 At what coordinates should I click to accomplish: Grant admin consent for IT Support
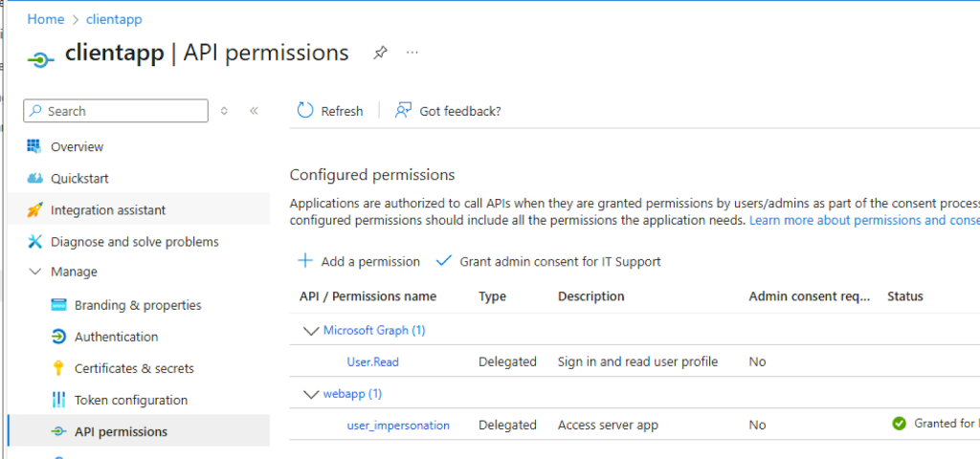pyautogui.click(x=549, y=261)
